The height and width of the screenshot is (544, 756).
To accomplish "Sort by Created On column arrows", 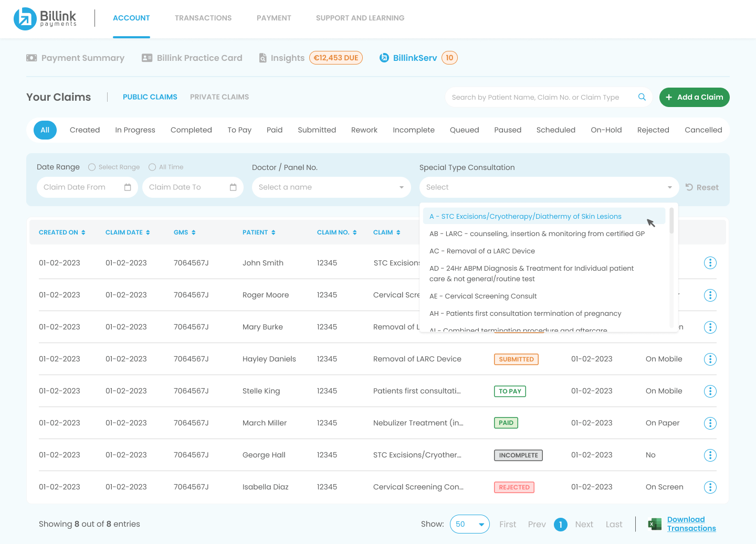I will (83, 232).
